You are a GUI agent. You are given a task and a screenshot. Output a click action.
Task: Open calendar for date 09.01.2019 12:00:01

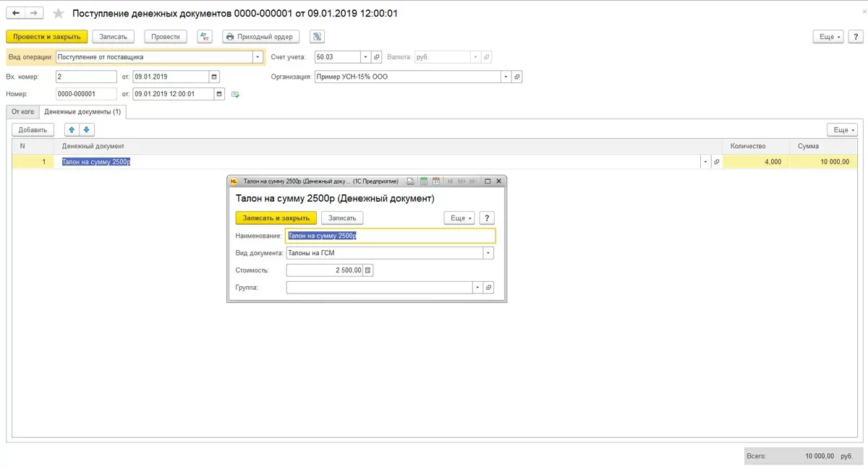(220, 94)
